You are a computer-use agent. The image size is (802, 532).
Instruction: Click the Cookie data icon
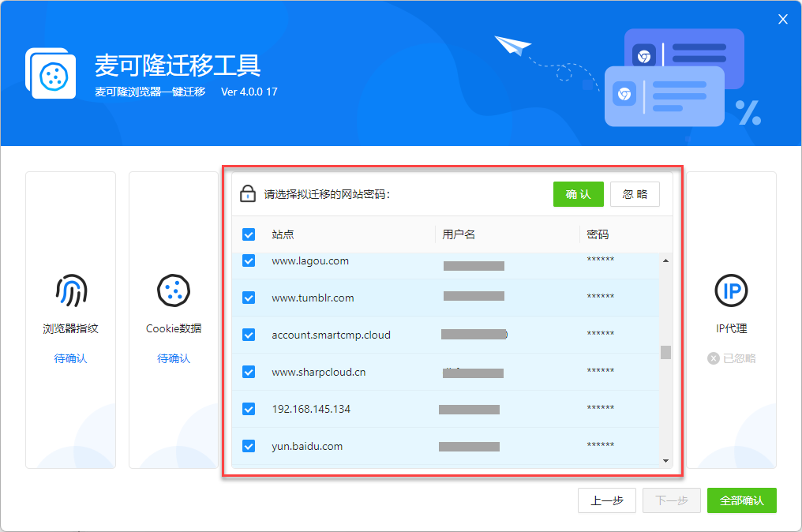click(174, 290)
